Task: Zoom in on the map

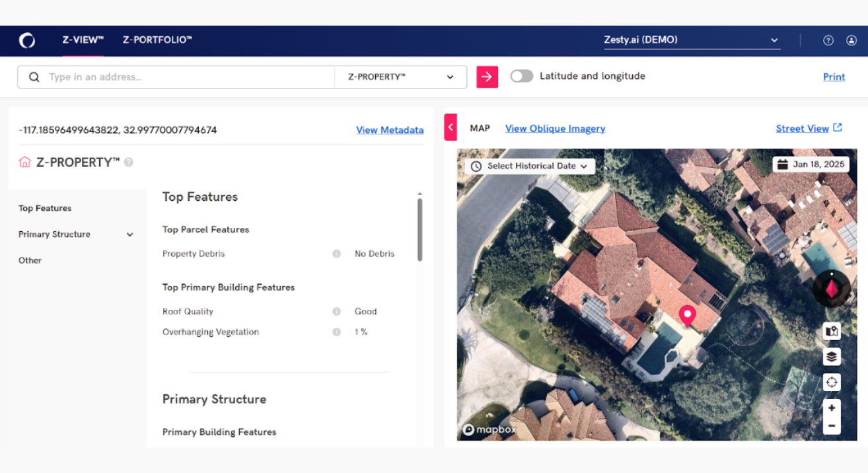Action: click(x=832, y=408)
